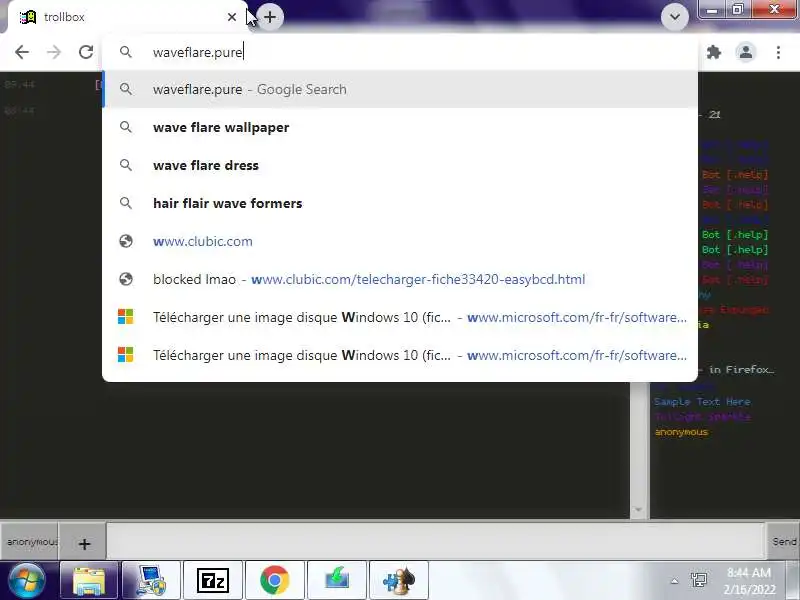The height and width of the screenshot is (600, 800).
Task: Click the magnifier icon in the address bar
Action: (x=126, y=52)
